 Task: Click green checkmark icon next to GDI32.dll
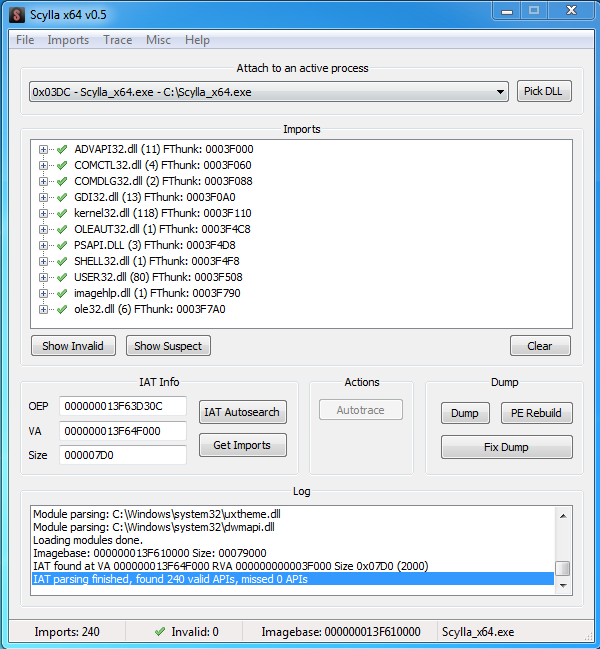(62, 197)
